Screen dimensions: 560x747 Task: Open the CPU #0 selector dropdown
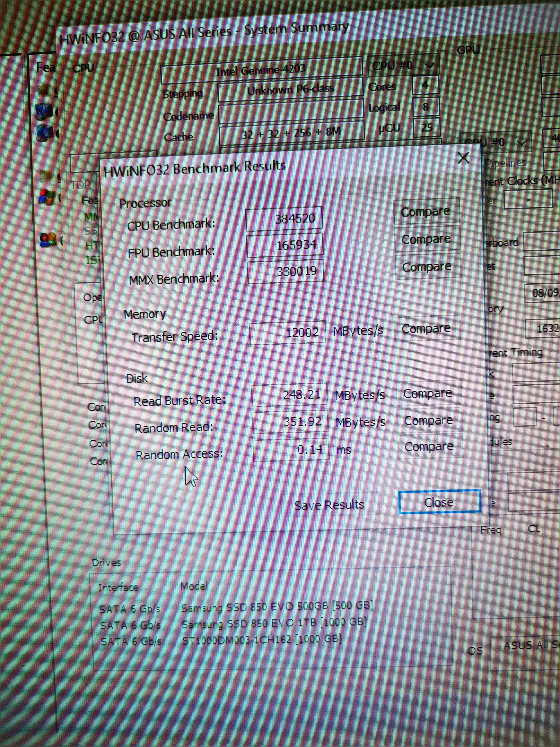coord(403,65)
